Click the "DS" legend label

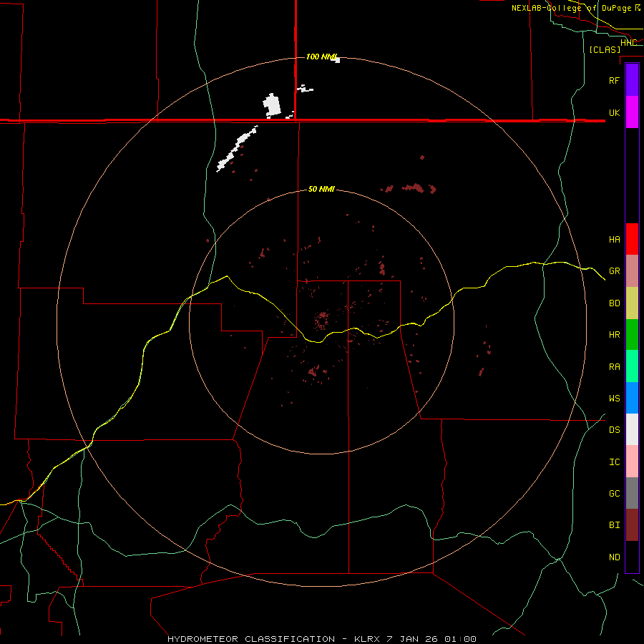[x=614, y=429]
